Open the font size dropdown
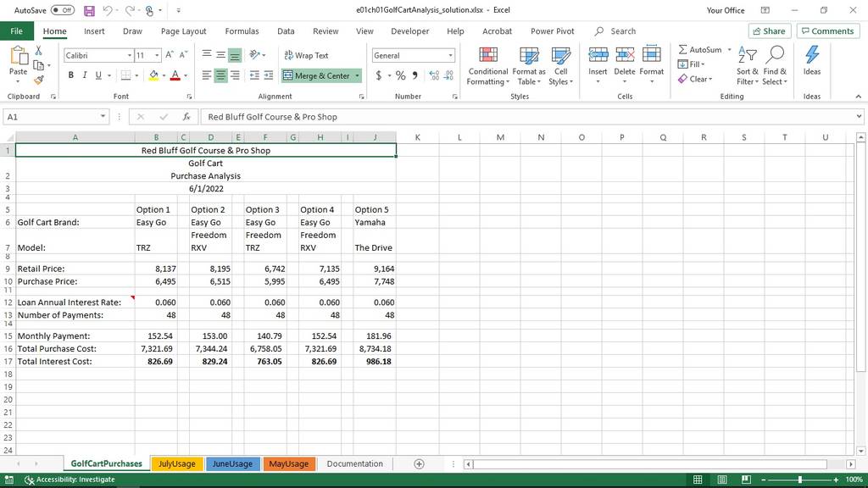 point(157,55)
